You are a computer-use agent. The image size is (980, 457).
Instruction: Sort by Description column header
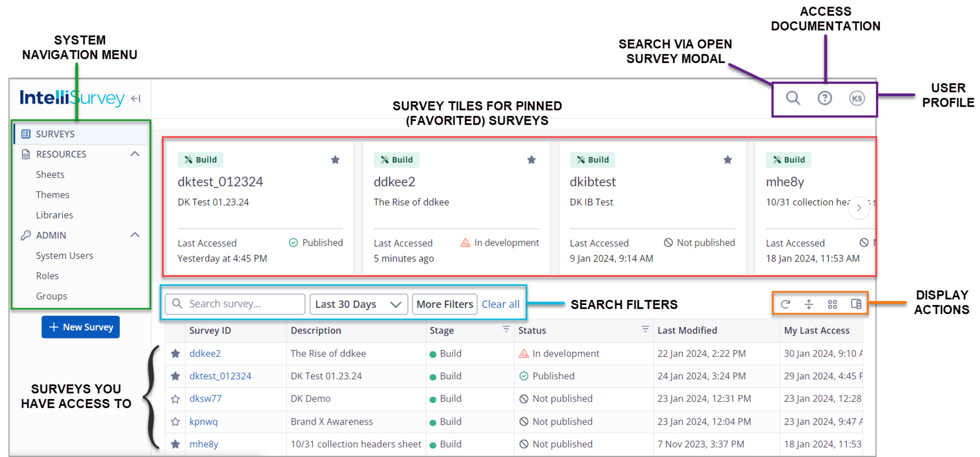pos(316,330)
